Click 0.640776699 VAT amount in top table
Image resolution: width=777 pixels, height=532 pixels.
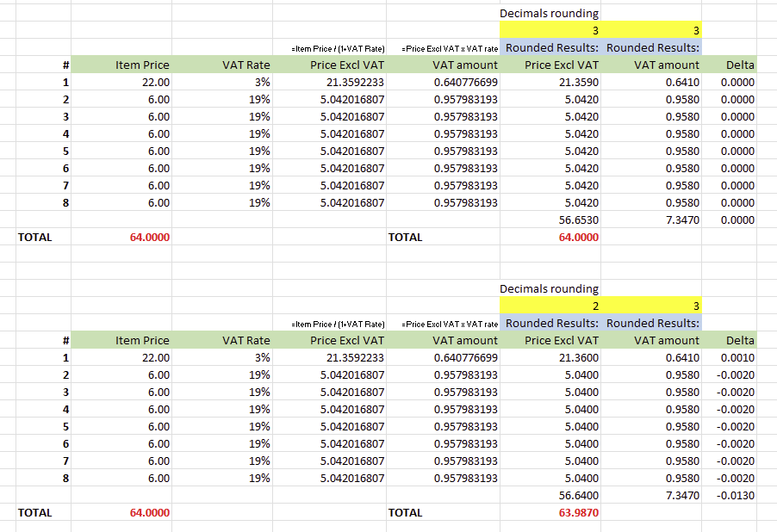pyautogui.click(x=465, y=82)
